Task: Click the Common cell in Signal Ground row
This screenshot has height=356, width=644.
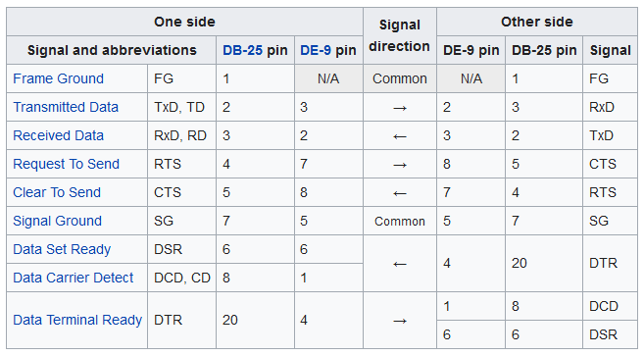Action: (400, 222)
